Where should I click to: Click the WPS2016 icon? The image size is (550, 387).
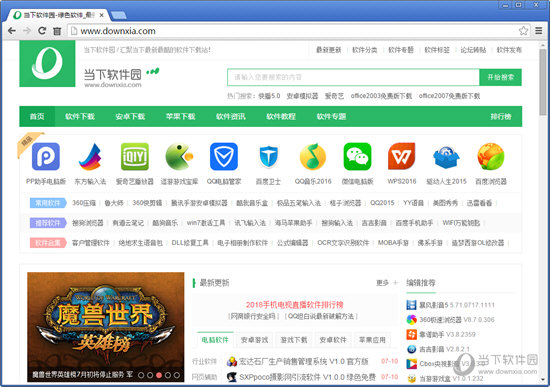click(402, 156)
